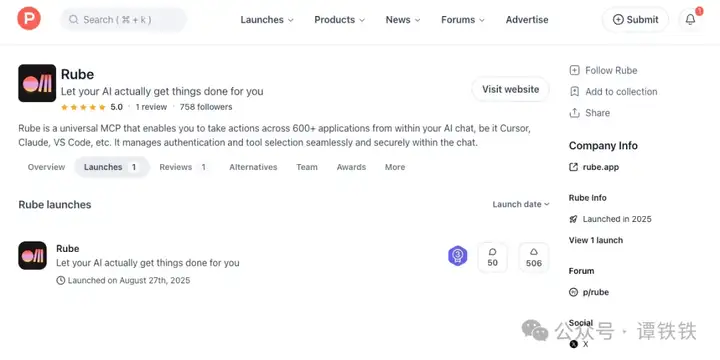Screen dimensions: 720x360
Task: Expand the Products navigation menu
Action: tap(339, 20)
